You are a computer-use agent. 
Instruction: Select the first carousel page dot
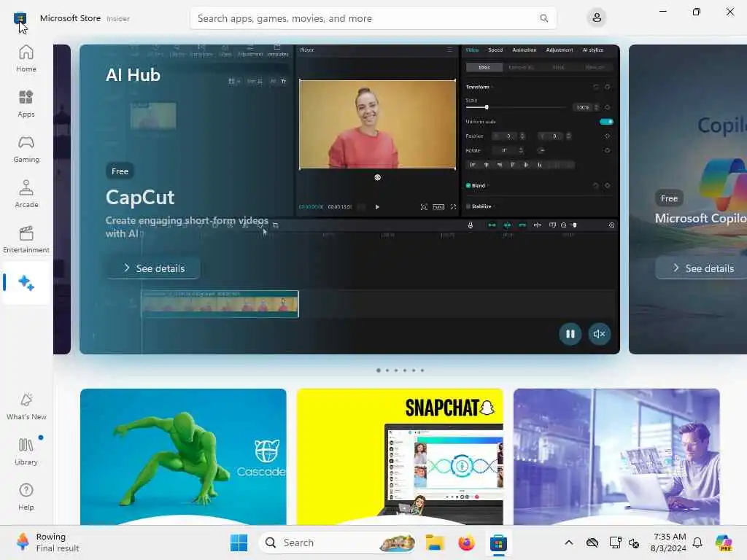(379, 370)
